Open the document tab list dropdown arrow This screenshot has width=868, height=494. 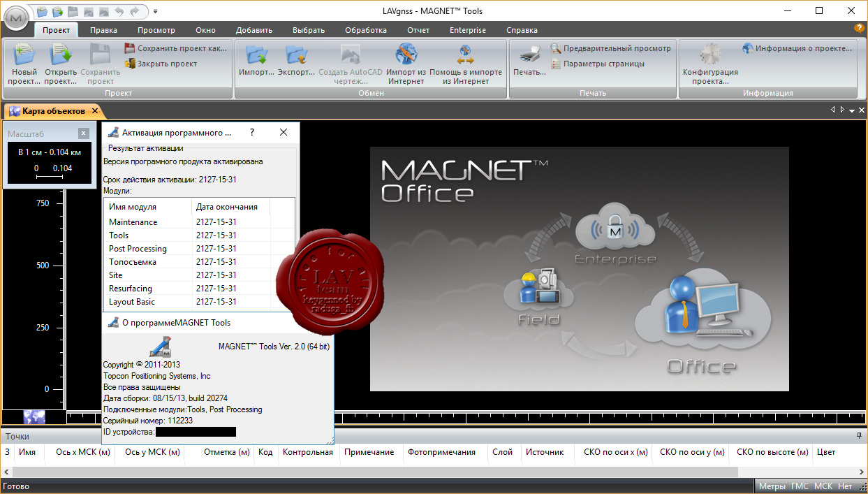852,111
